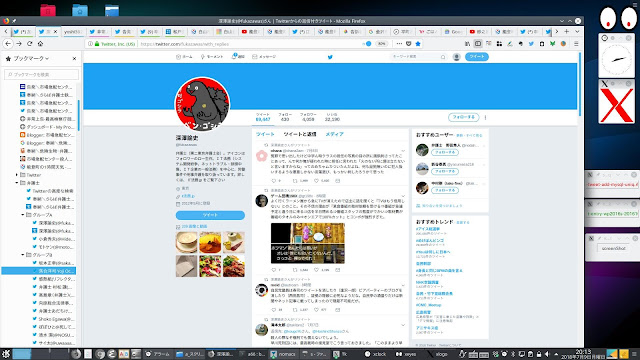Open the list-all-tabs dropdown
Viewport: 640px width, 360px height.
[577, 31]
